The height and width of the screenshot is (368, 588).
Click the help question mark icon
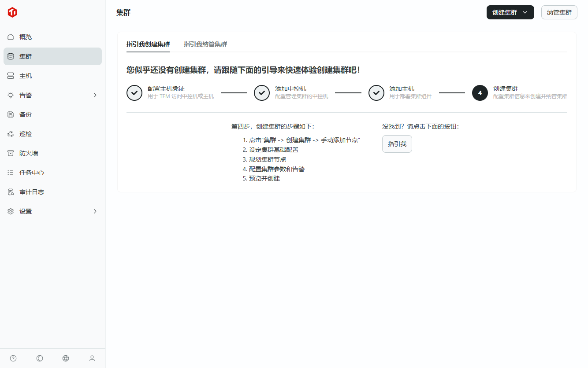click(x=13, y=358)
